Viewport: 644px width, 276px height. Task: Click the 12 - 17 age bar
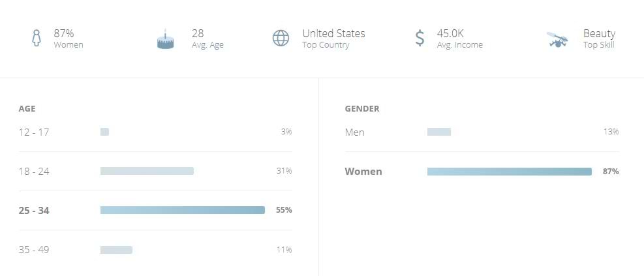pos(104,132)
